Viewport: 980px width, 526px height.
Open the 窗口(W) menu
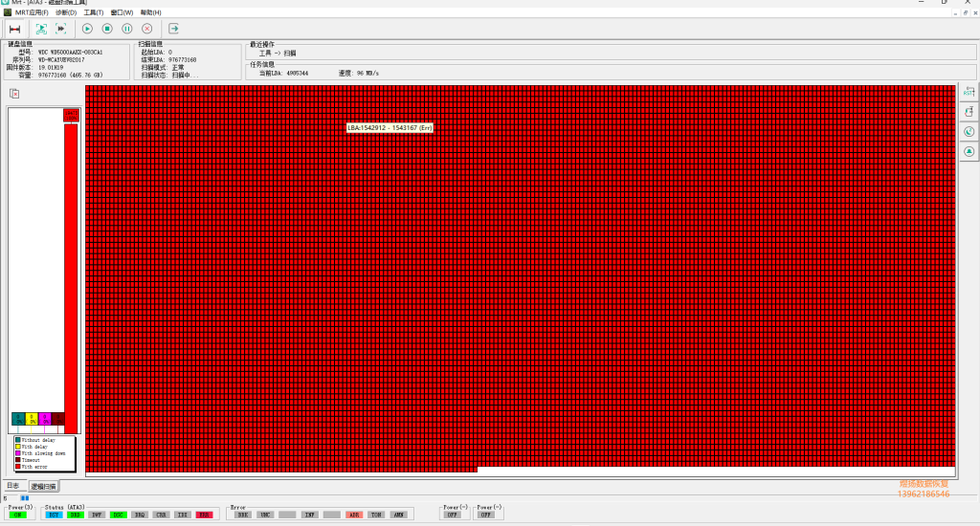(122, 12)
